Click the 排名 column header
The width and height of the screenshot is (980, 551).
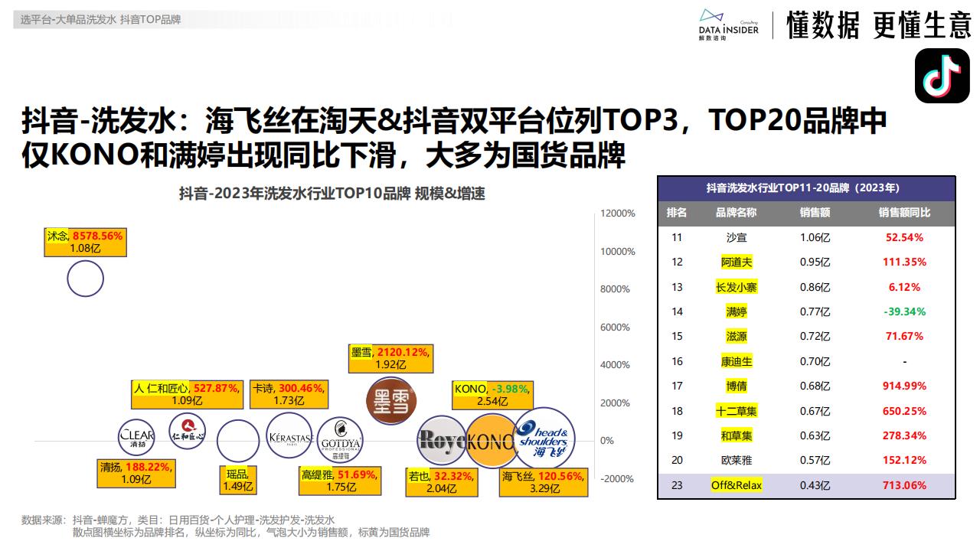[677, 213]
